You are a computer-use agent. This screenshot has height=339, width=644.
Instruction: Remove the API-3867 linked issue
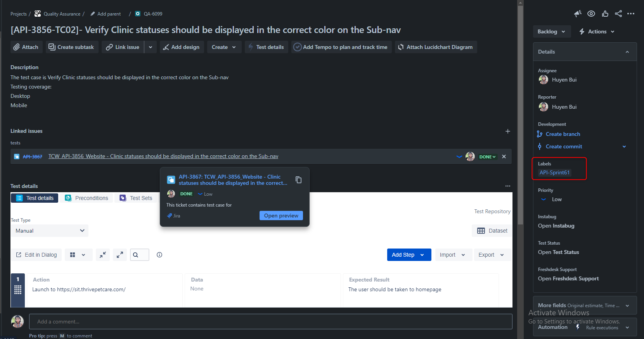pos(504,156)
